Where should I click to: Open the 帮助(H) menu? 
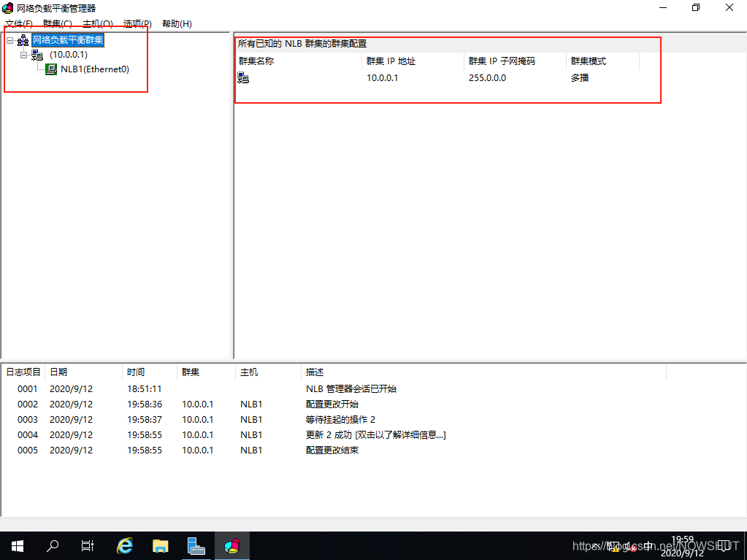(177, 24)
